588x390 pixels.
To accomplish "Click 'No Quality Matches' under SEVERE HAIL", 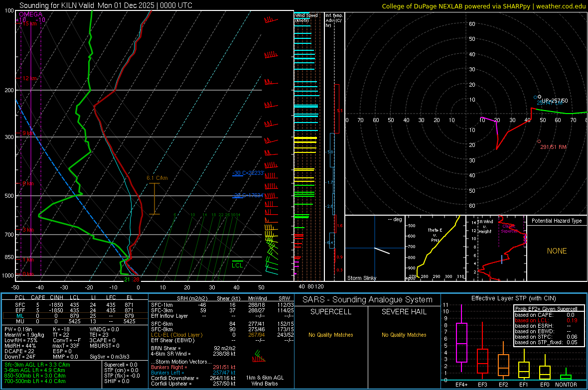I will click(x=404, y=335).
